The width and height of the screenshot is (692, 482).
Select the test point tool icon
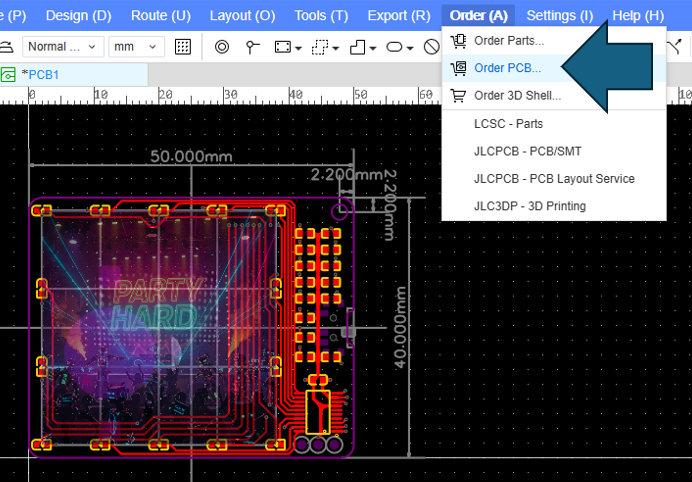pos(252,47)
